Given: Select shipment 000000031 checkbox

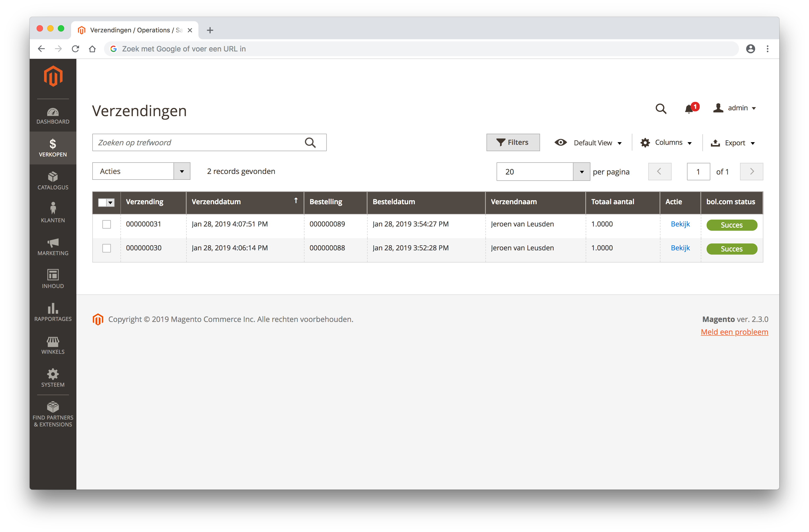Looking at the screenshot, I should tap(107, 224).
